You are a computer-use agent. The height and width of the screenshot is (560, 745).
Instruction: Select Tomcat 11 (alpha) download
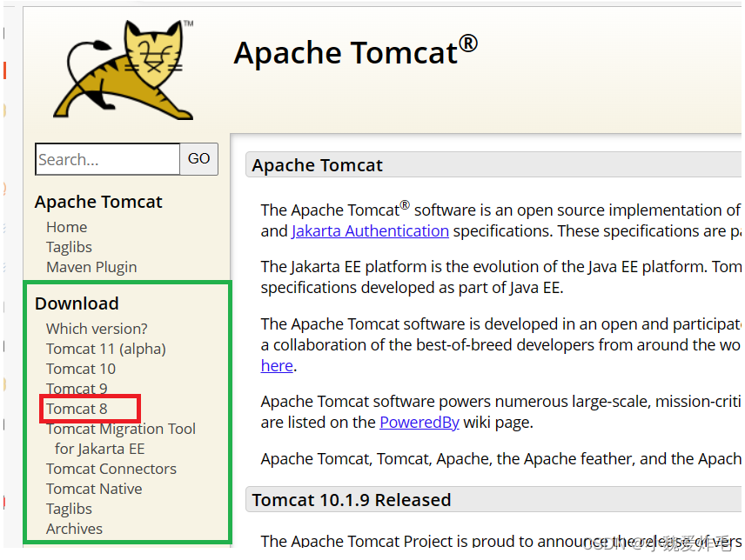tap(105, 349)
